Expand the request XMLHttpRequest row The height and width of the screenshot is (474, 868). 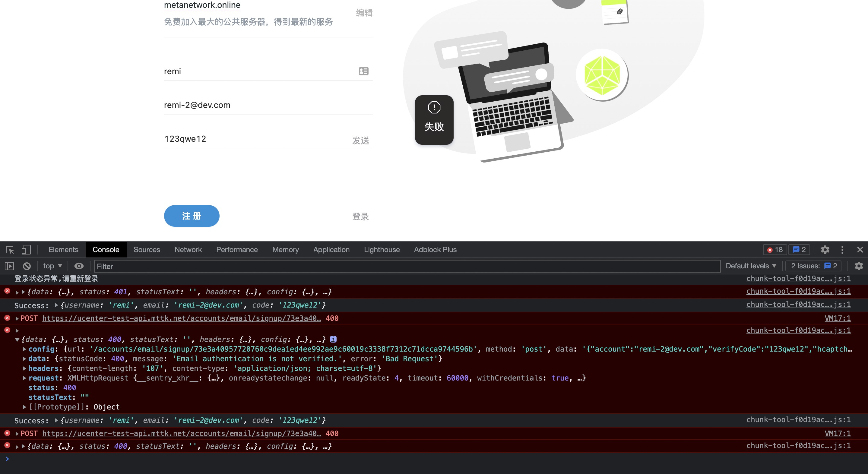24,378
